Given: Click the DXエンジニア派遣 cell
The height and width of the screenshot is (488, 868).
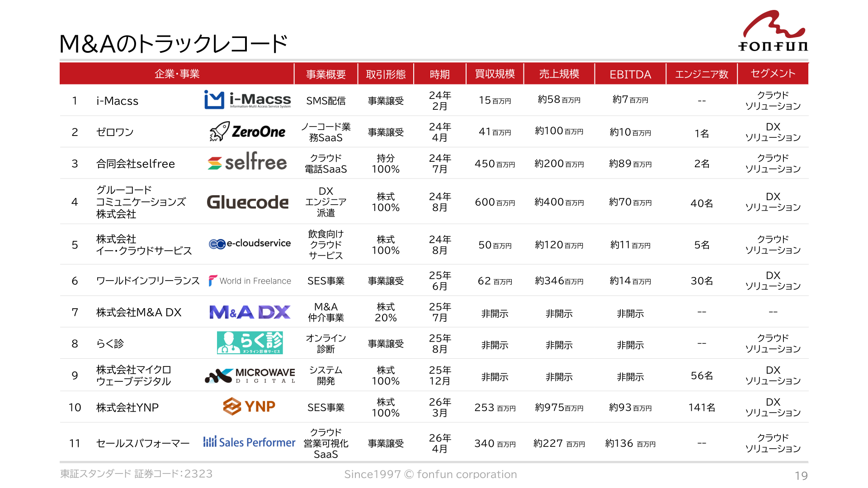Looking at the screenshot, I should (326, 202).
